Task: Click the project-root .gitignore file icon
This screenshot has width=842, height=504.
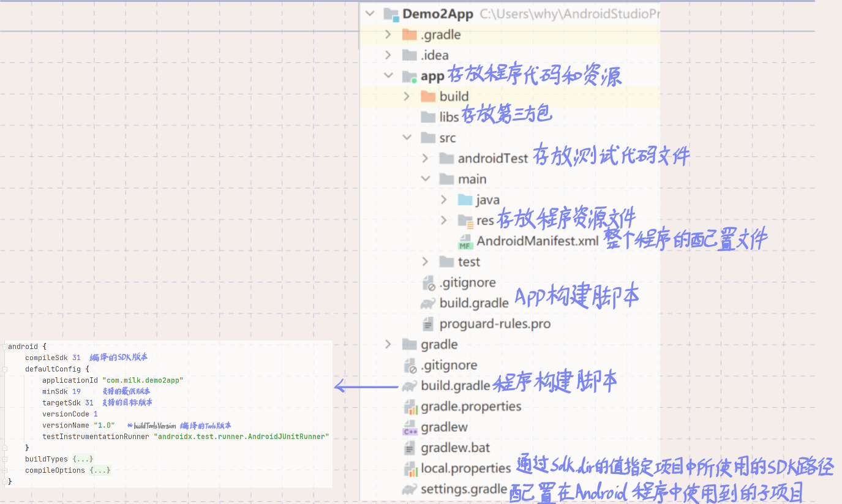Action: click(x=410, y=366)
